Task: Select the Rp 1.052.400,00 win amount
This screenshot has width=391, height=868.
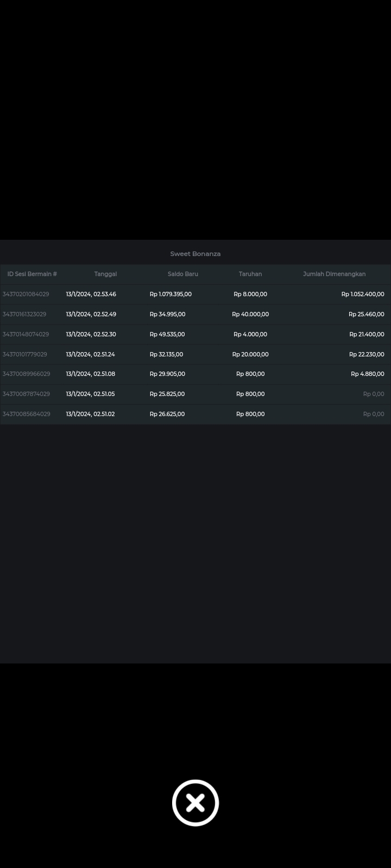Action: [362, 294]
